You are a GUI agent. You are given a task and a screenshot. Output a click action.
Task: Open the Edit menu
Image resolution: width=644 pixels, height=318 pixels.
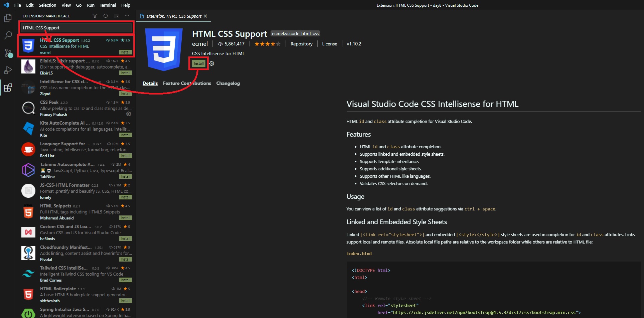(x=30, y=5)
